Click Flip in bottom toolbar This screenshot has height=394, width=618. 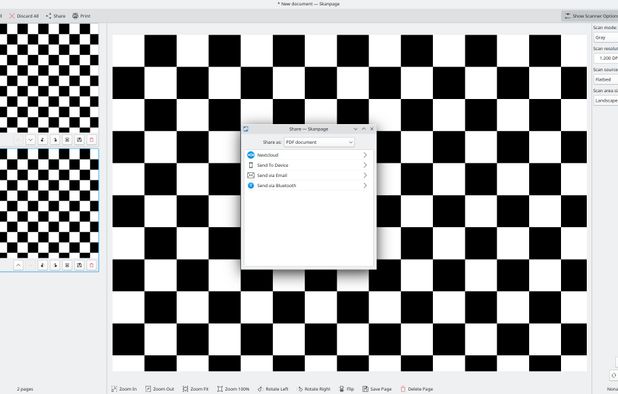pos(347,389)
